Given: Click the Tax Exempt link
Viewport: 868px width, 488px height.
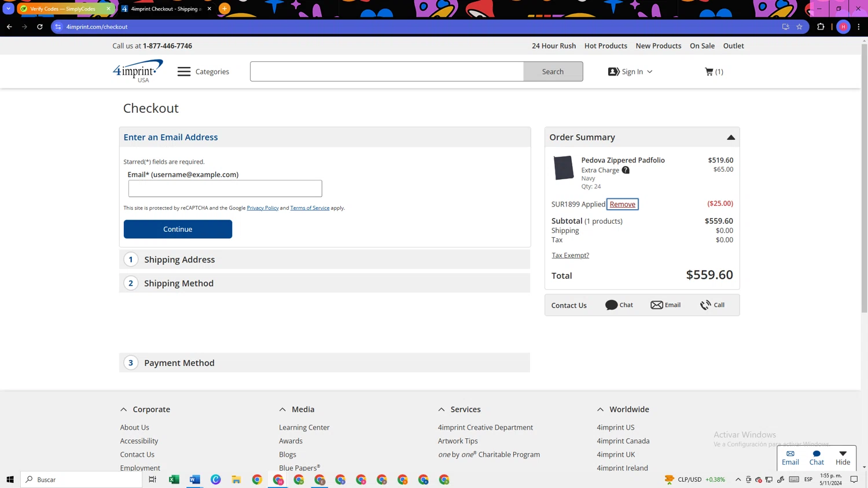Looking at the screenshot, I should [x=570, y=255].
